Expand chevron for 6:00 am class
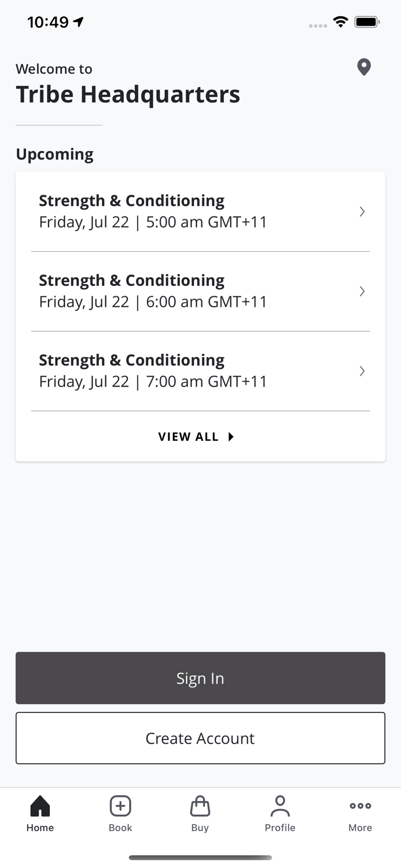This screenshot has width=401, height=868. (362, 291)
